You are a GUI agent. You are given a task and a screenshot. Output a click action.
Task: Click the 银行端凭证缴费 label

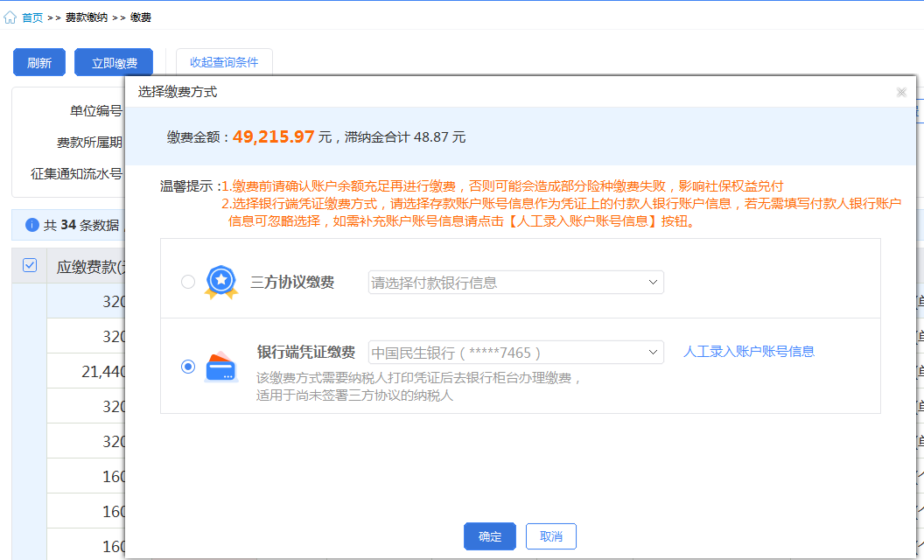click(x=306, y=353)
